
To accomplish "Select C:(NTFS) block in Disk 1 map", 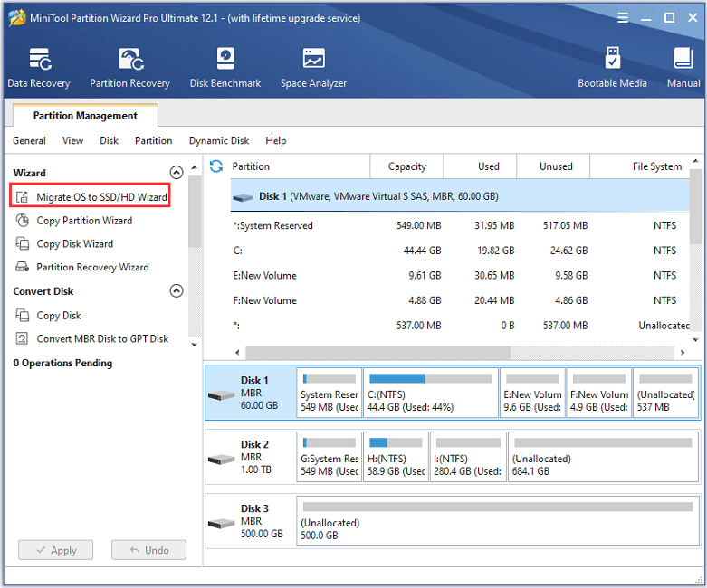I will tap(431, 393).
